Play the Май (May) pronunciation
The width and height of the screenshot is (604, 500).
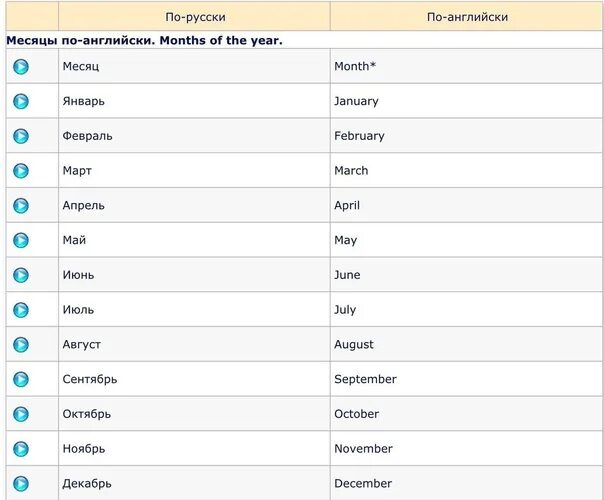coord(21,240)
